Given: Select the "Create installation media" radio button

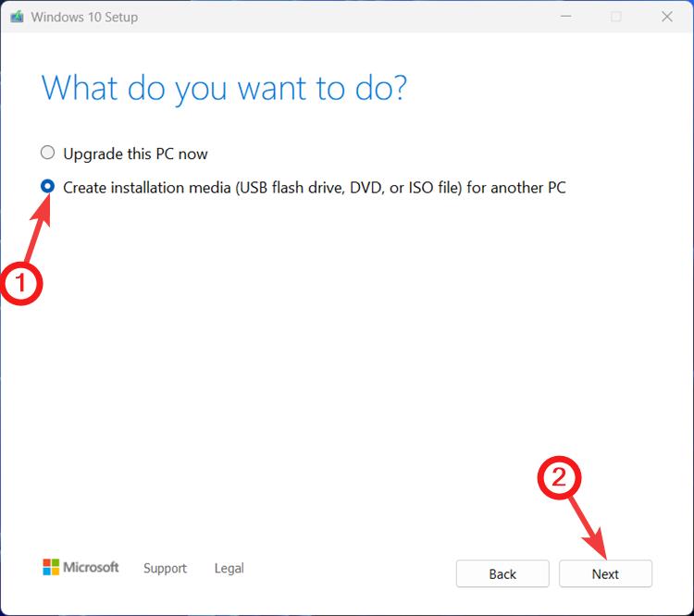Looking at the screenshot, I should pos(47,187).
